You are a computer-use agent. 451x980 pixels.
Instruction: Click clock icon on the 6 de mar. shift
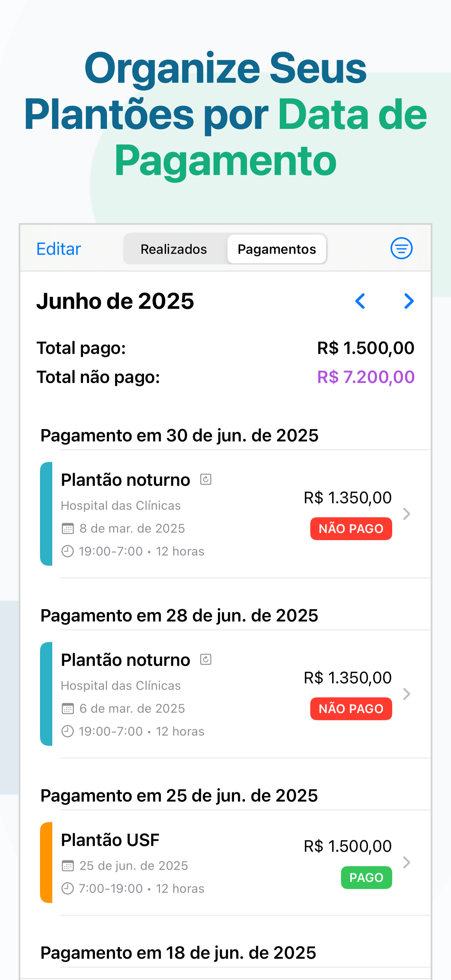pos(68,731)
